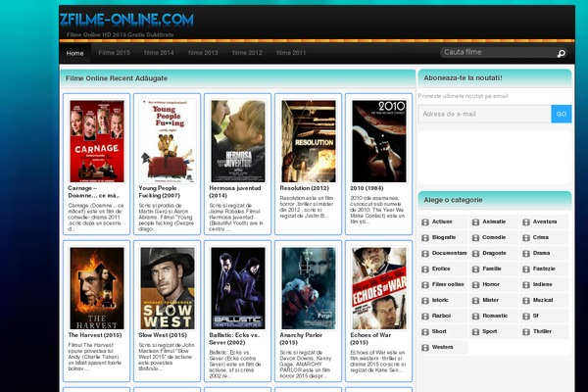Open Resolution (2012) title link

coord(304,188)
